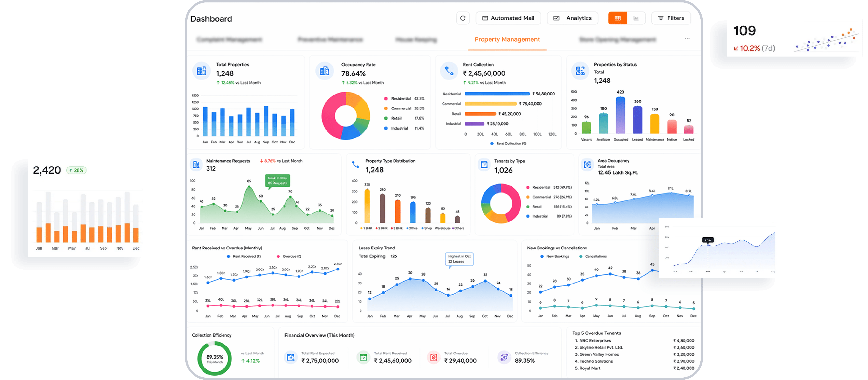Open the Analytics view button
868x380 pixels.
point(573,18)
